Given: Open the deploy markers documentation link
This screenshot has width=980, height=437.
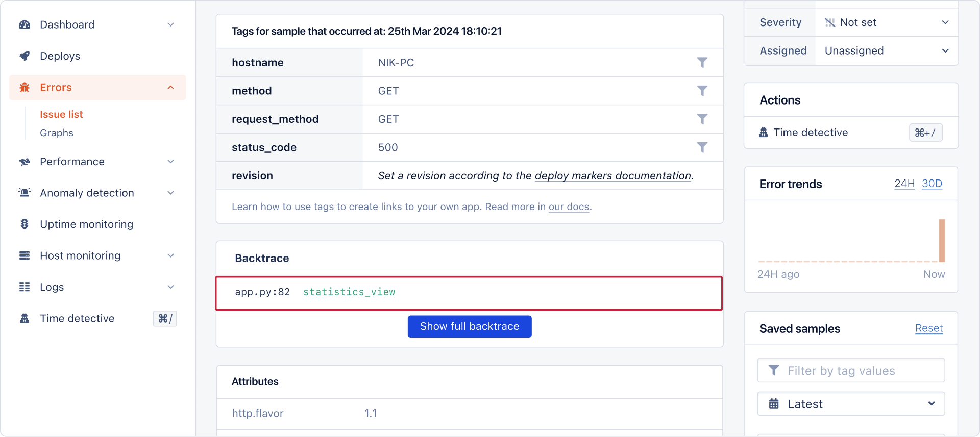Looking at the screenshot, I should coord(612,176).
